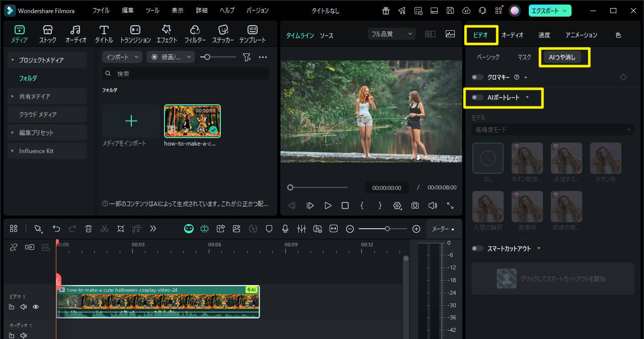Open the ファイル menu
Image resolution: width=644 pixels, height=339 pixels.
click(x=101, y=11)
